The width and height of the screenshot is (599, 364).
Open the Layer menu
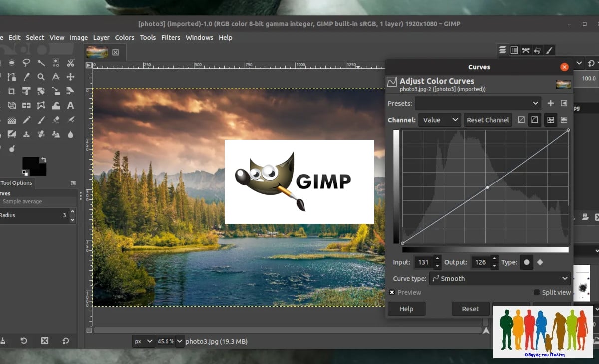click(x=101, y=37)
